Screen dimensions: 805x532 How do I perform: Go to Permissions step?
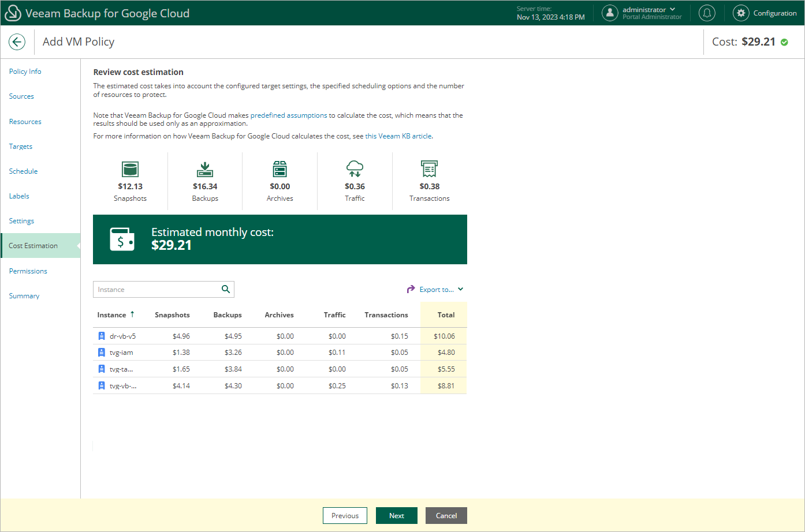(x=28, y=271)
